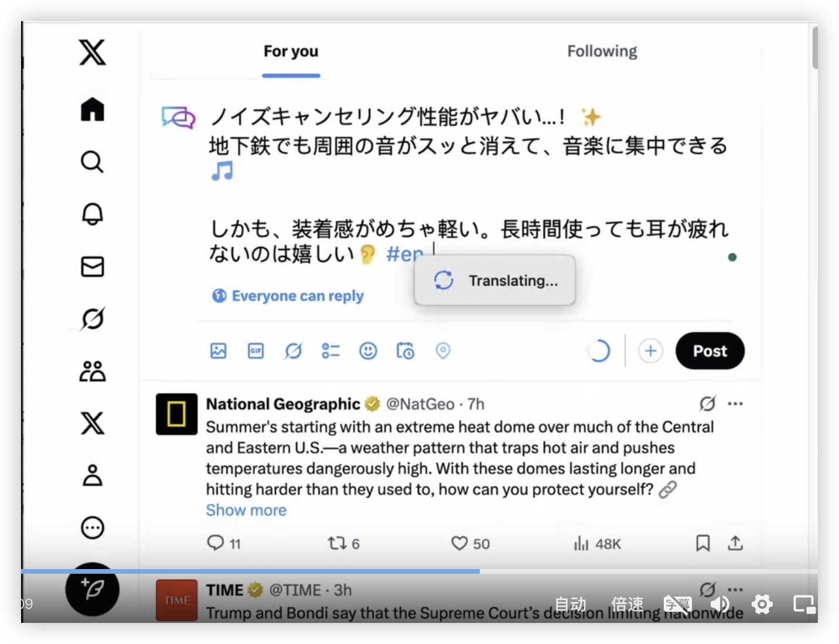
Task: Add a GIF to the post
Action: 256,351
